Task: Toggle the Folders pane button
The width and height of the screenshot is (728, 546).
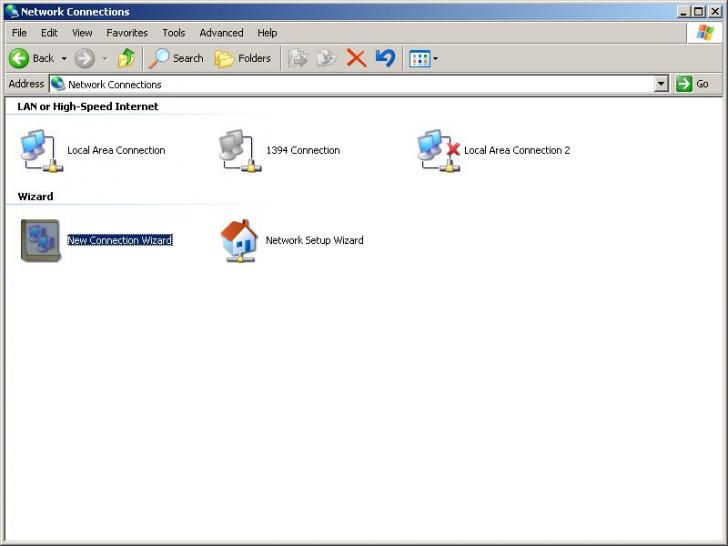Action: point(243,58)
